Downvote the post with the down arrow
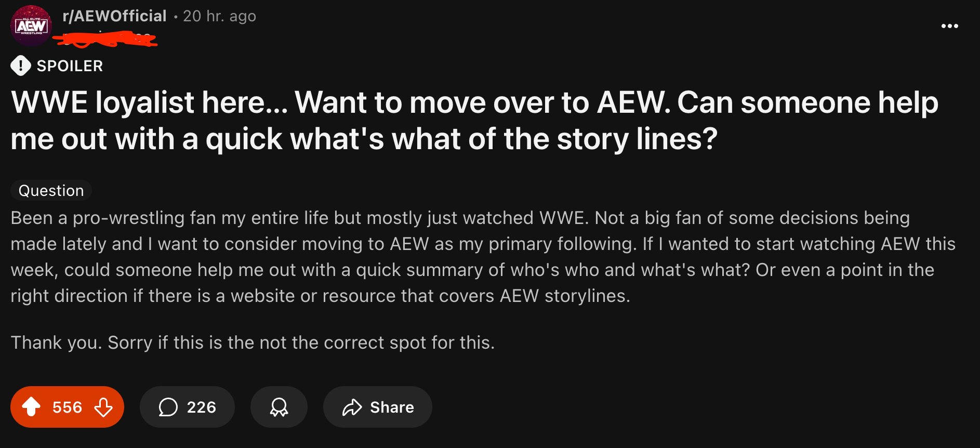This screenshot has height=448, width=980. click(103, 407)
